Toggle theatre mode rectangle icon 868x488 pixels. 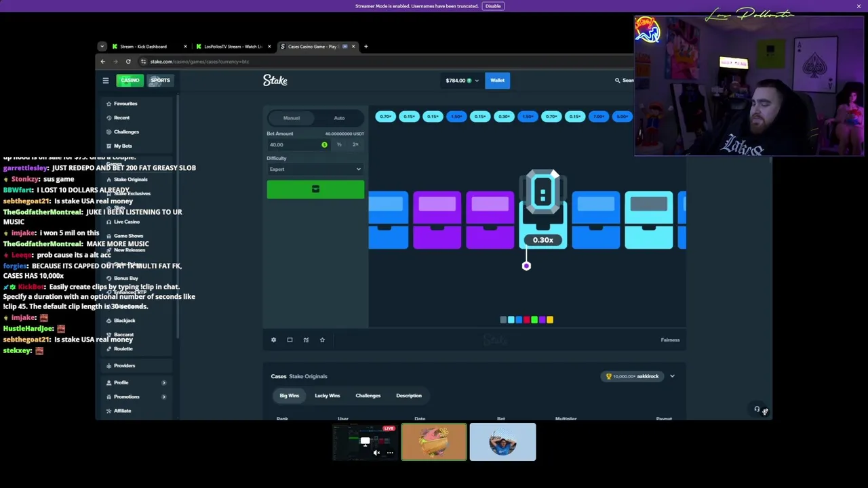290,340
